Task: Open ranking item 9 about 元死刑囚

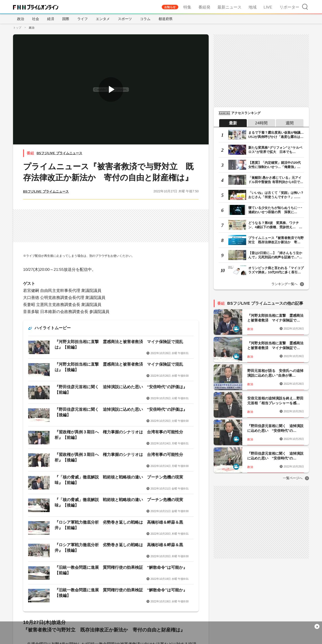Action: coord(261,255)
